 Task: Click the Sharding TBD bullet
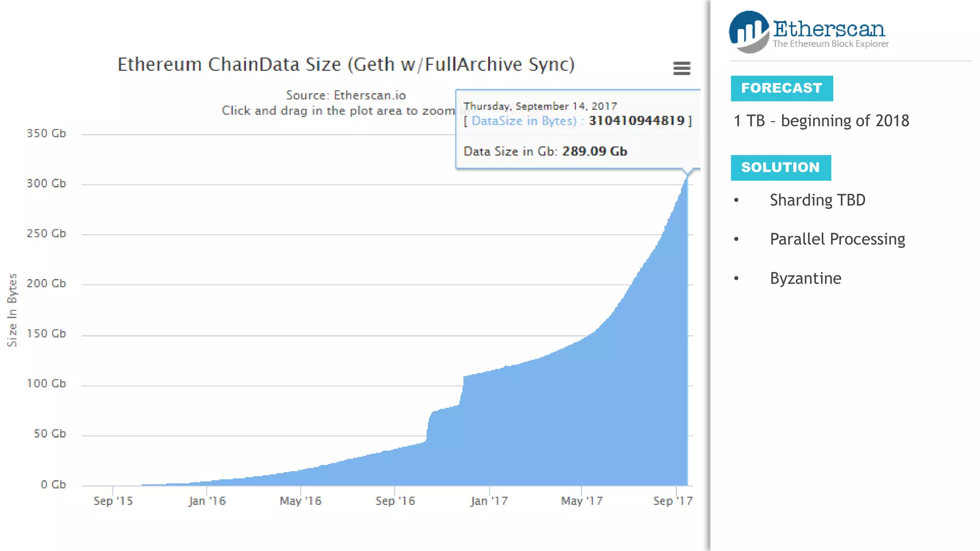click(817, 200)
